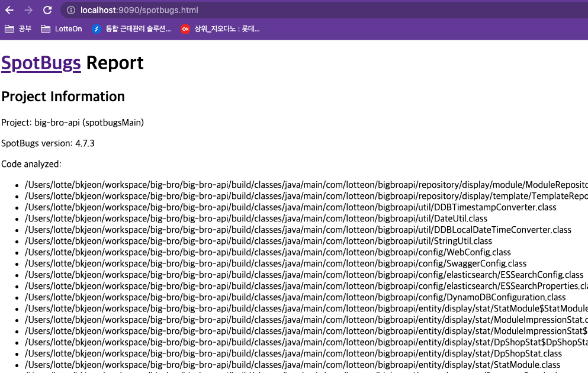Viewport: 588px width, 373px height.
Task: Reload the SpotBugs report page
Action: [47, 10]
